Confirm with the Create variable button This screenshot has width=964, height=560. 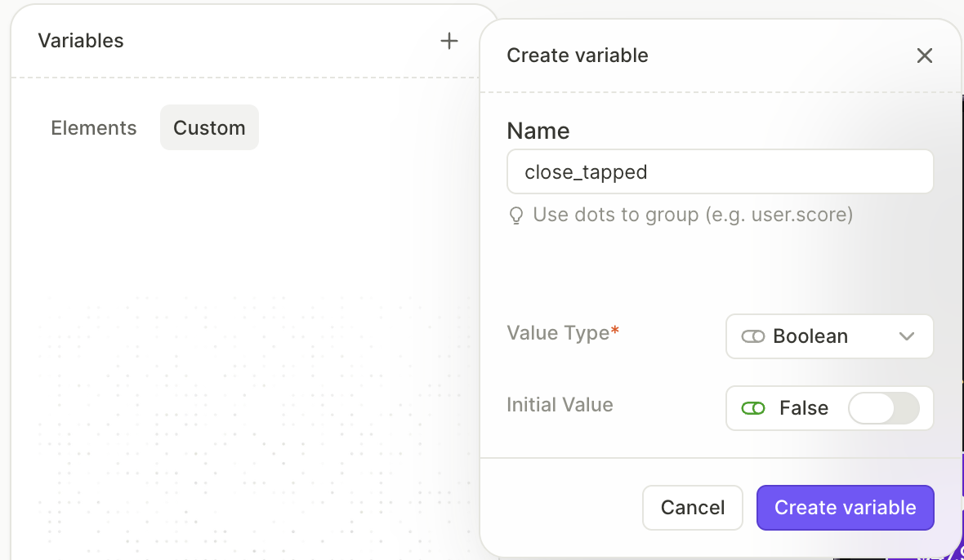[x=846, y=508]
